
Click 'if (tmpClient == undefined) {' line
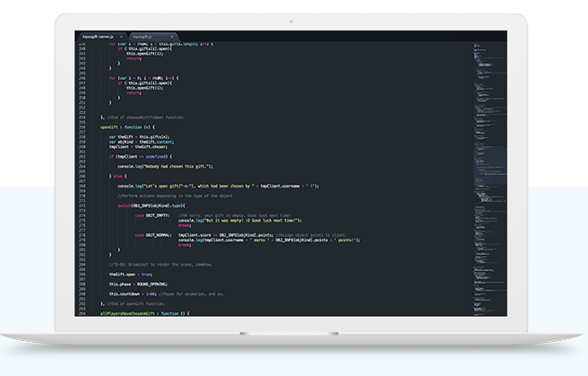[141, 156]
